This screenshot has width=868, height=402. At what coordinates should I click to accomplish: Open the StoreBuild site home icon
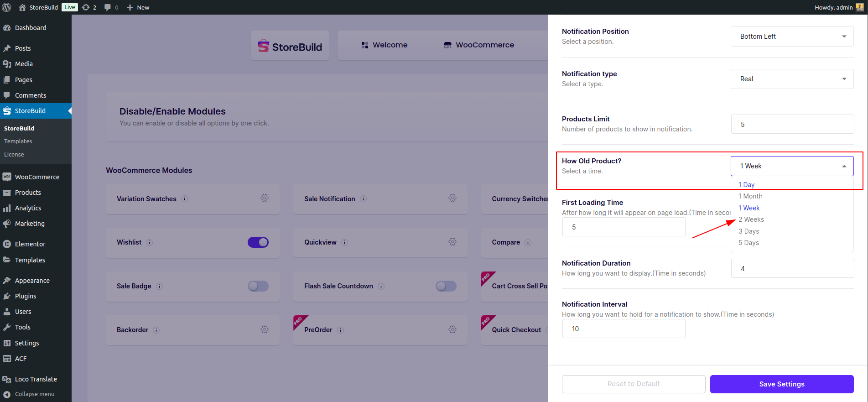click(22, 7)
